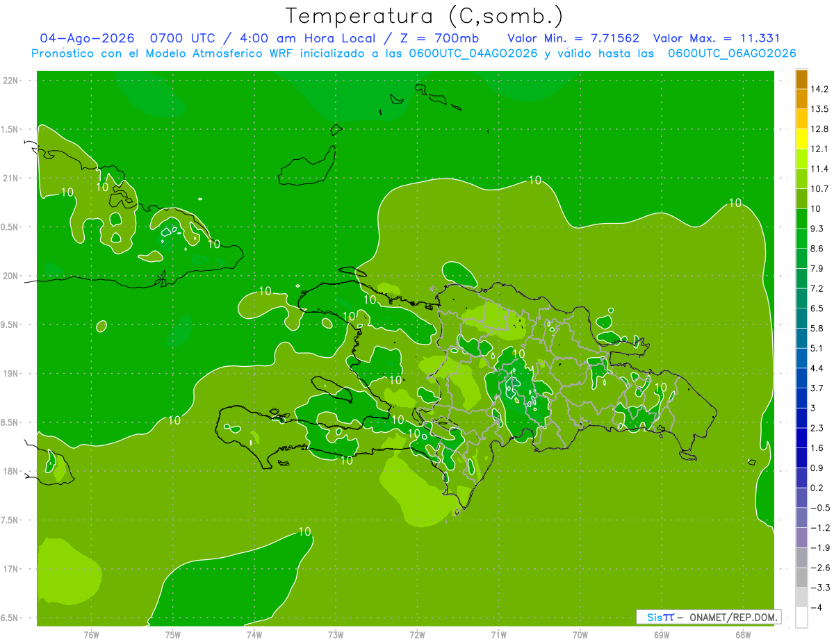The height and width of the screenshot is (644, 834).
Task: Click the "75W" longitude label
Action: (x=173, y=636)
